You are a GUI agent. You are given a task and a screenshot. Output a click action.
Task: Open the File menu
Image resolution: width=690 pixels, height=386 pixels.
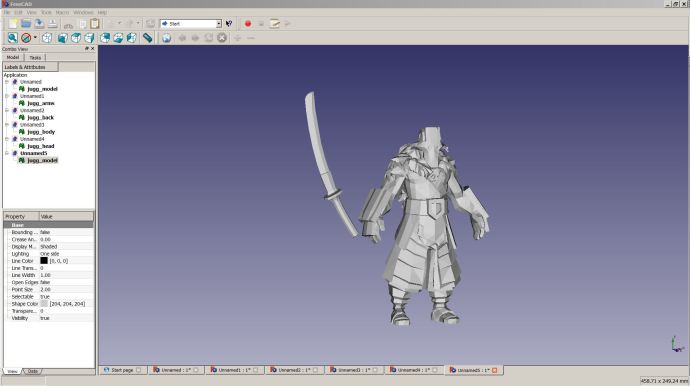click(x=7, y=12)
